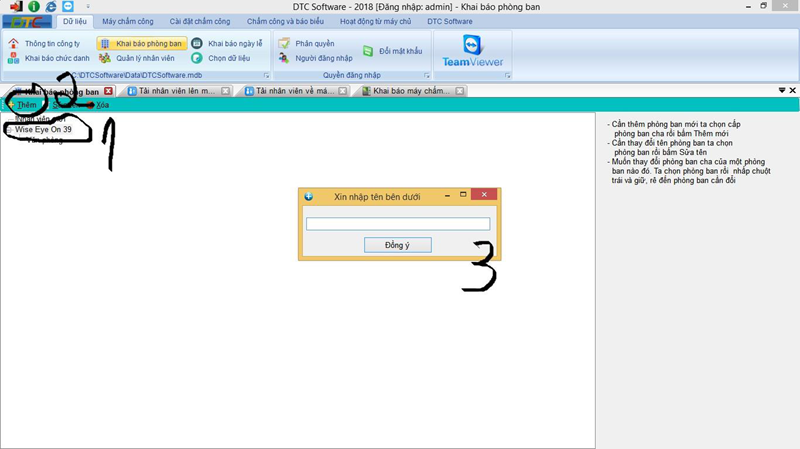Launch TeamViewer from the ribbon

click(472, 51)
